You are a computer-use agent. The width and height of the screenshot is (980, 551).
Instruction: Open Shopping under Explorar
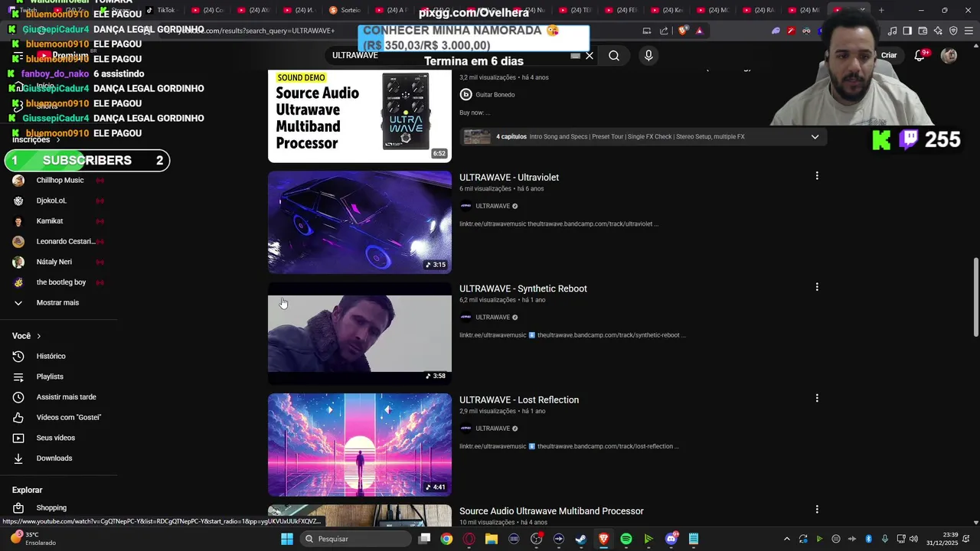tap(51, 507)
